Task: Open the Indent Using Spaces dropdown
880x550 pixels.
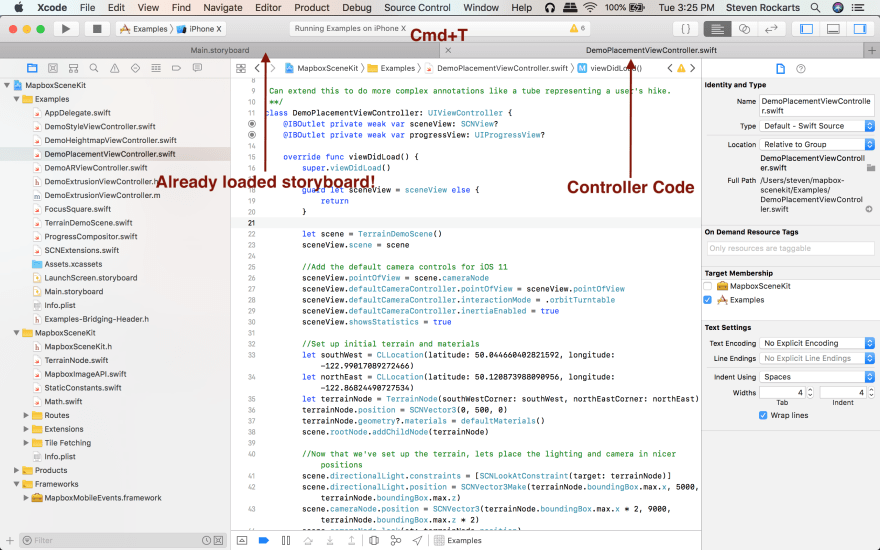Action: (817, 377)
